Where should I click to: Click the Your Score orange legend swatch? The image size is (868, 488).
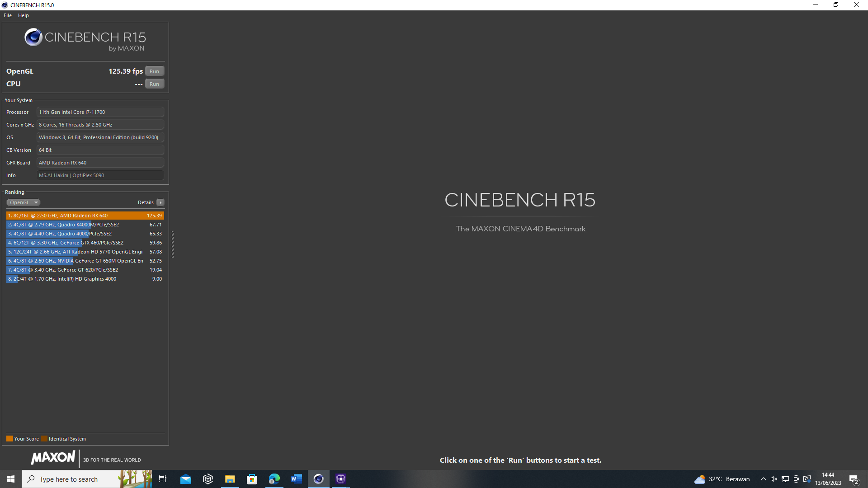9,439
